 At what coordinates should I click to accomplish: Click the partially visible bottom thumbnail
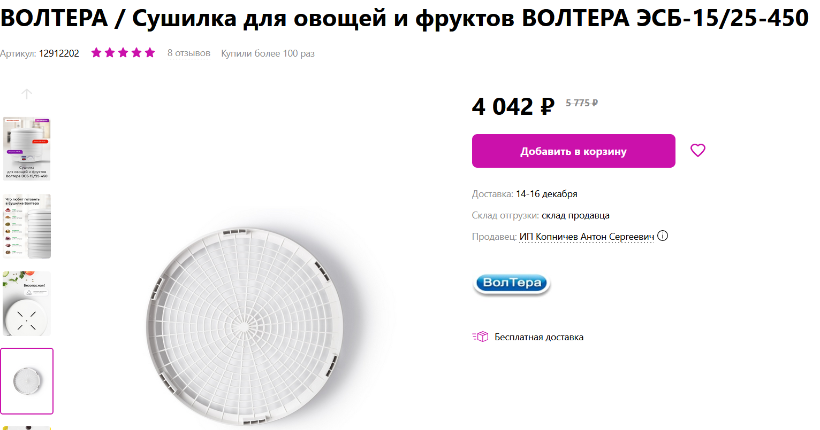tap(27, 428)
